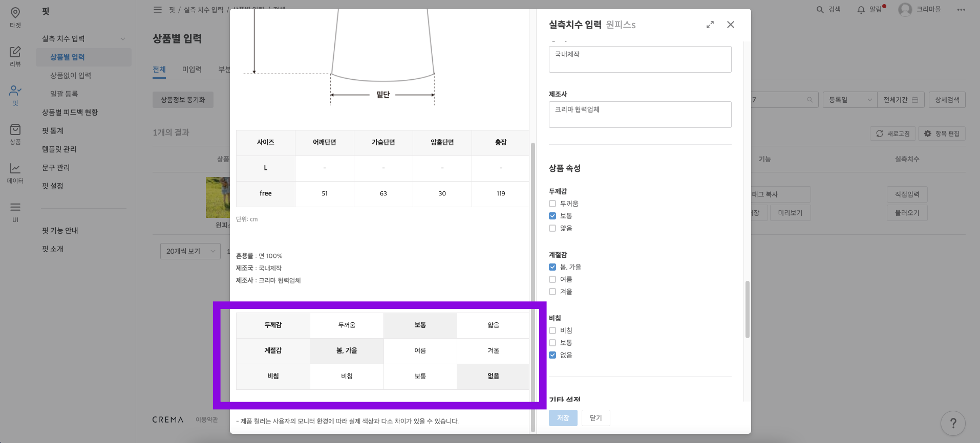The height and width of the screenshot is (443, 980).
Task: Click the 총장 value 119
Action: coord(501,193)
